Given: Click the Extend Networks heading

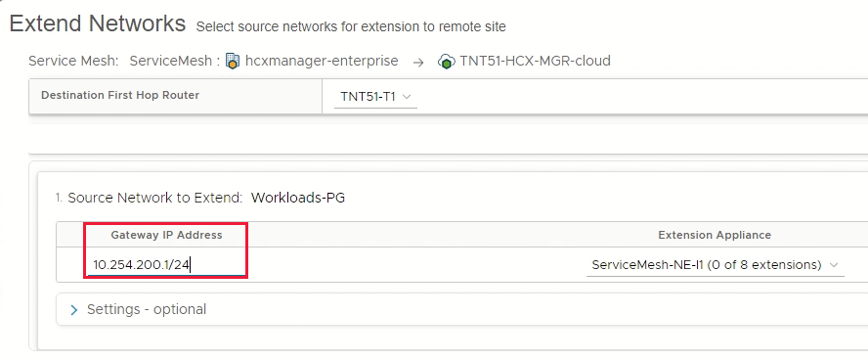Looking at the screenshot, I should [x=98, y=23].
